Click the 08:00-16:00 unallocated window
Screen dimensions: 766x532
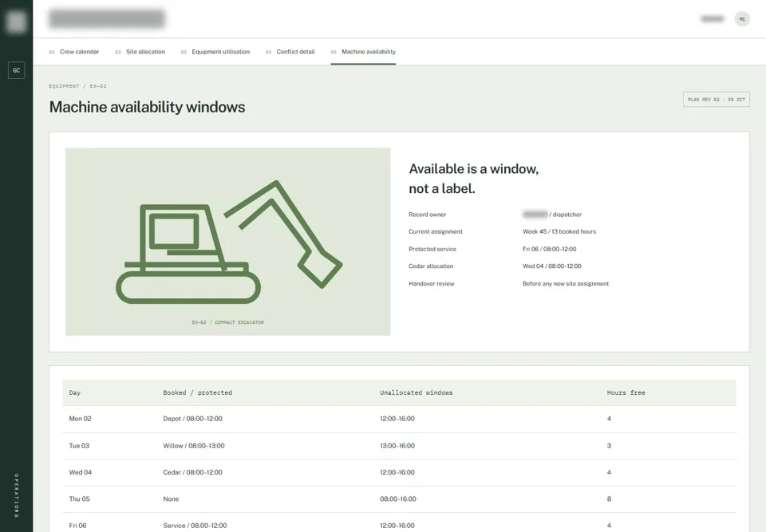397,499
